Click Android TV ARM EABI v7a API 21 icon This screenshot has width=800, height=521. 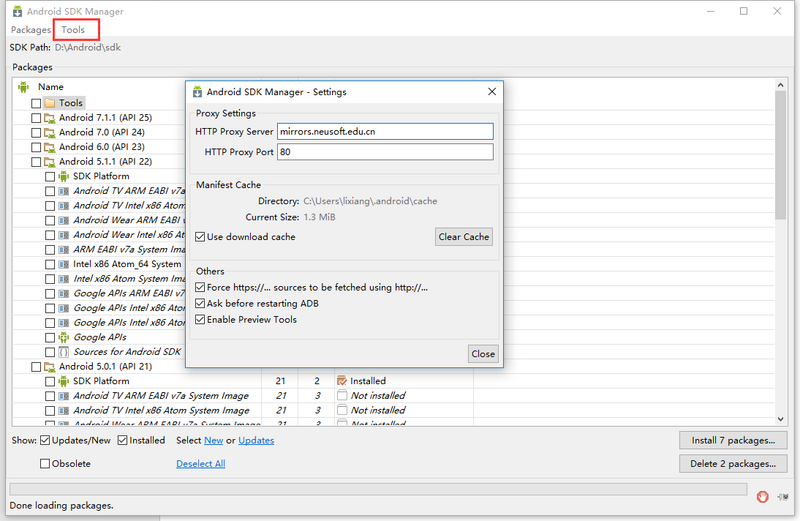click(x=63, y=396)
